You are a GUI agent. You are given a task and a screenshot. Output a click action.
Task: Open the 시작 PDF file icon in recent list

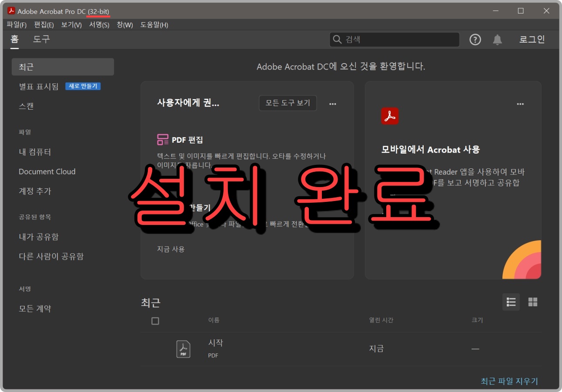pyautogui.click(x=183, y=348)
